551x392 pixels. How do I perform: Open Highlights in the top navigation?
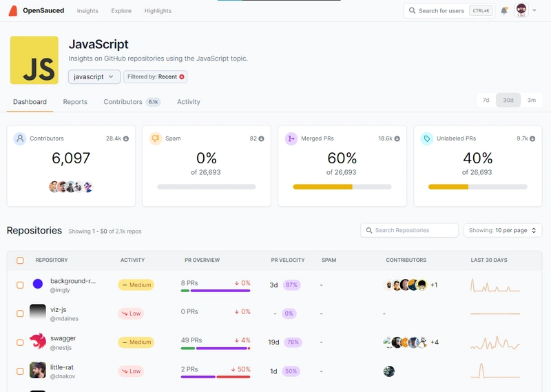(x=158, y=11)
